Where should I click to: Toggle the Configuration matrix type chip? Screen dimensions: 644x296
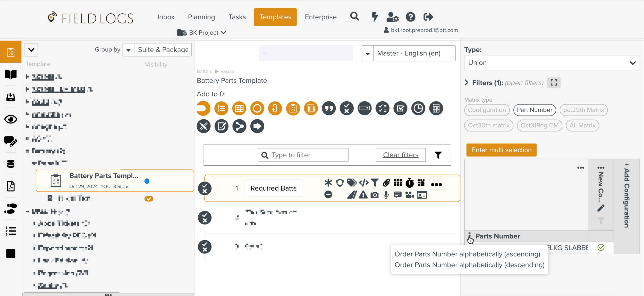click(487, 110)
